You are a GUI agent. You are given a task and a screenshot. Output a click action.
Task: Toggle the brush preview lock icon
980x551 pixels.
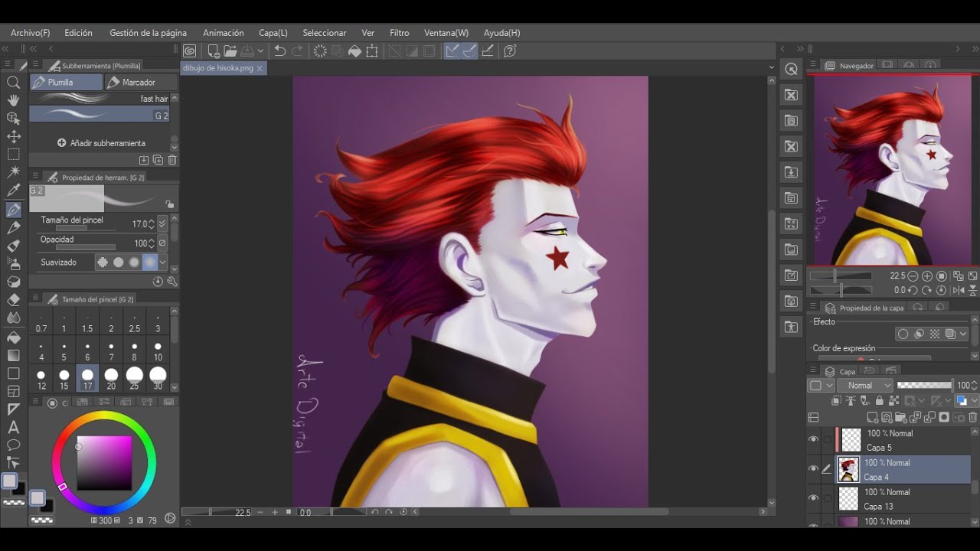169,204
